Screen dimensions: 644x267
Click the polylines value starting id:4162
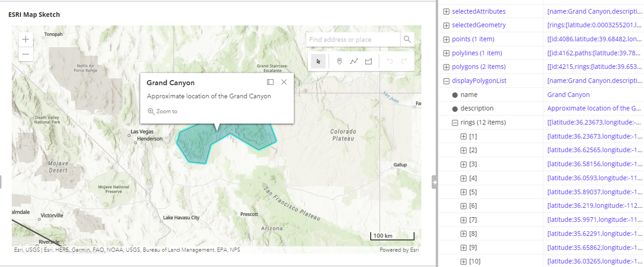click(594, 53)
